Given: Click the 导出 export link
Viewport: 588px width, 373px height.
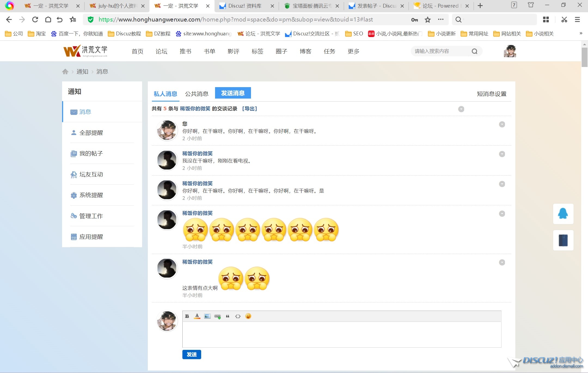Looking at the screenshot, I should pyautogui.click(x=249, y=108).
